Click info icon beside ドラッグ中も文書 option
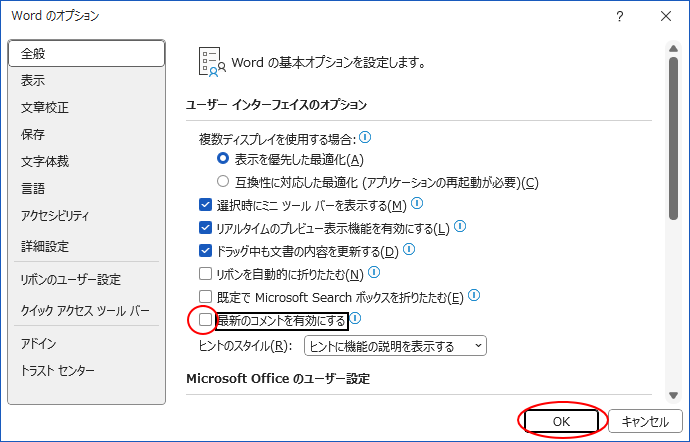Image resolution: width=690 pixels, height=442 pixels. click(x=409, y=249)
